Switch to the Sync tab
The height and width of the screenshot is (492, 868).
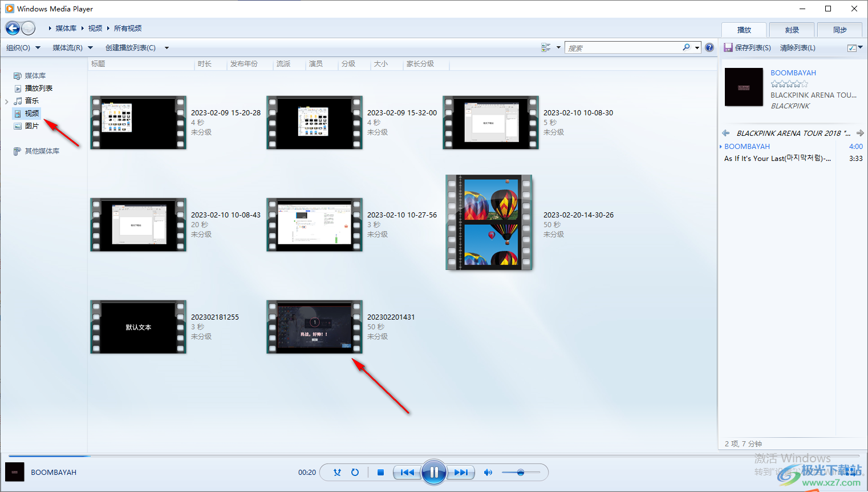coord(839,30)
